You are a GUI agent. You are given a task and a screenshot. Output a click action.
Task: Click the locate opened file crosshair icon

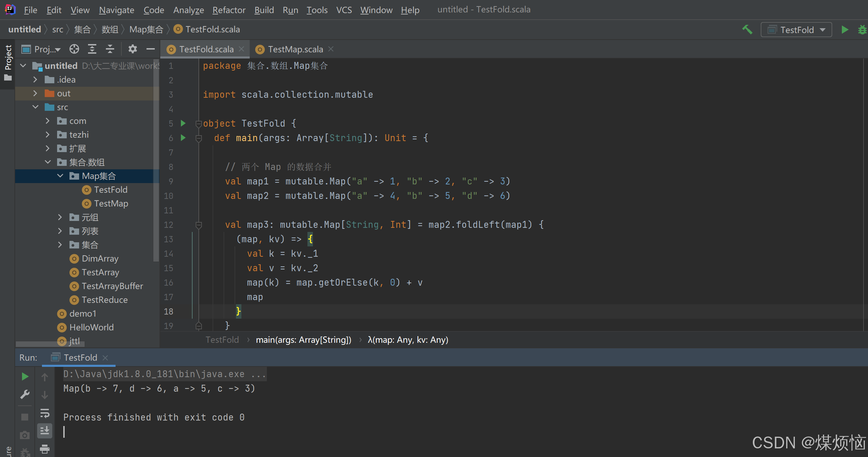(74, 49)
